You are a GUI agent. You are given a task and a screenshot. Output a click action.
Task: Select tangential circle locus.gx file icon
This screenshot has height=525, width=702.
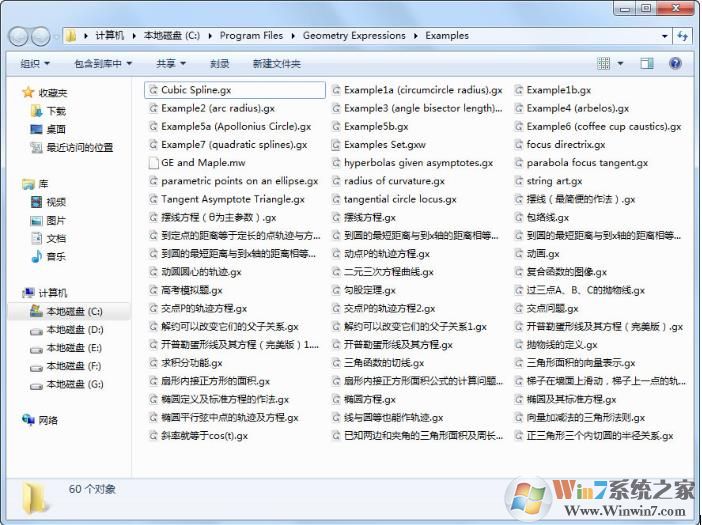coord(336,199)
